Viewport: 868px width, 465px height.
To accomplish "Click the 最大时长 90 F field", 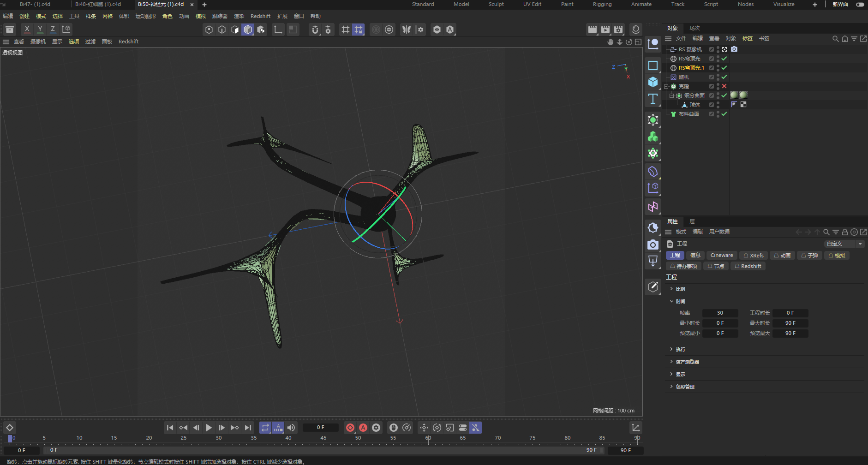I will pos(790,323).
